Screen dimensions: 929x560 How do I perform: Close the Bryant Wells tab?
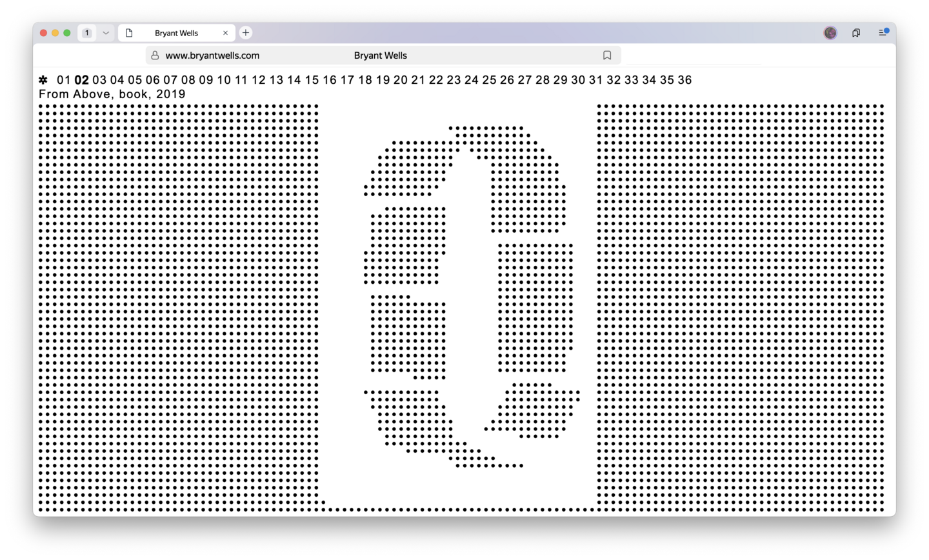225,33
